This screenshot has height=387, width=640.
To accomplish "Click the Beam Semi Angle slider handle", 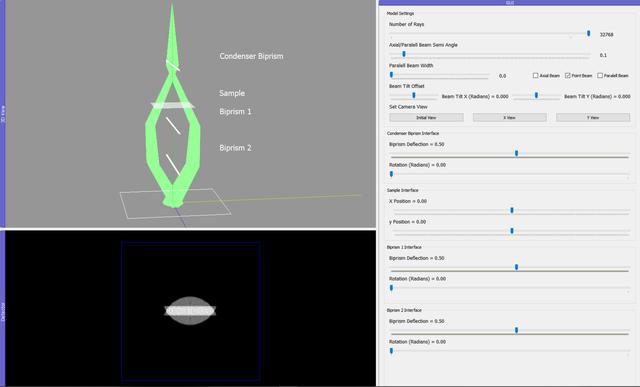I will [404, 54].
